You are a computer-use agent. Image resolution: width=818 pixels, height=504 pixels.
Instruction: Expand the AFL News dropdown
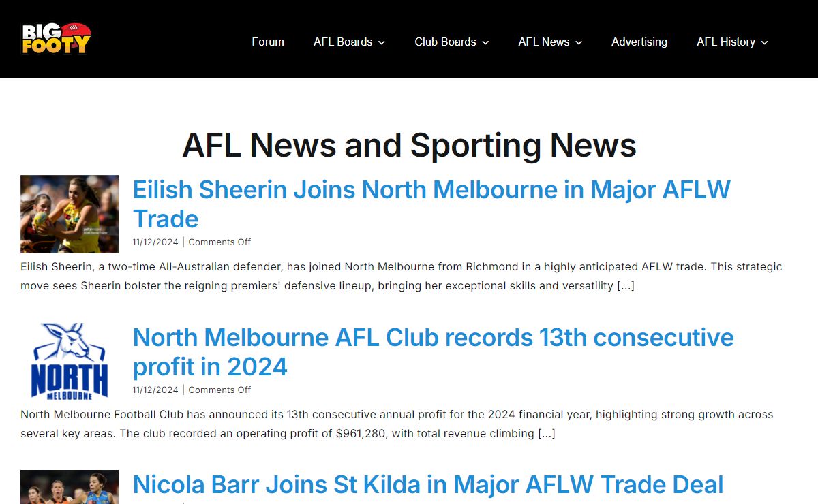550,42
